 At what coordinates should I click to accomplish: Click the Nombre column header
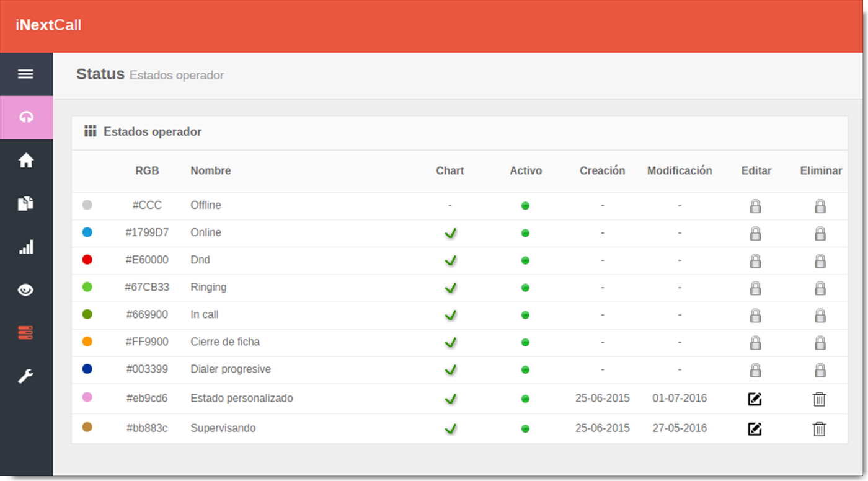tap(210, 171)
